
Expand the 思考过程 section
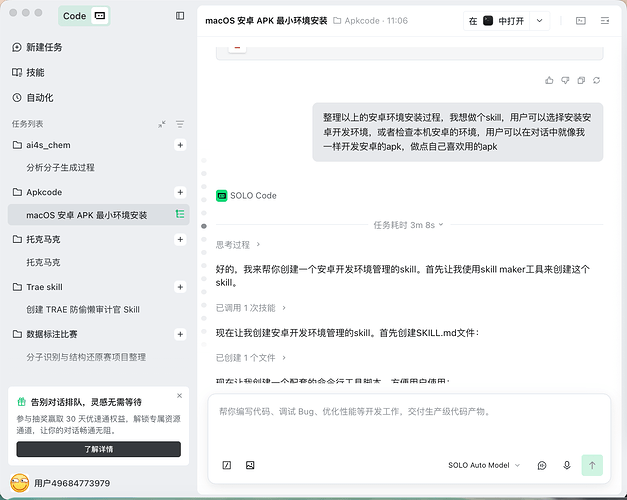coord(238,244)
